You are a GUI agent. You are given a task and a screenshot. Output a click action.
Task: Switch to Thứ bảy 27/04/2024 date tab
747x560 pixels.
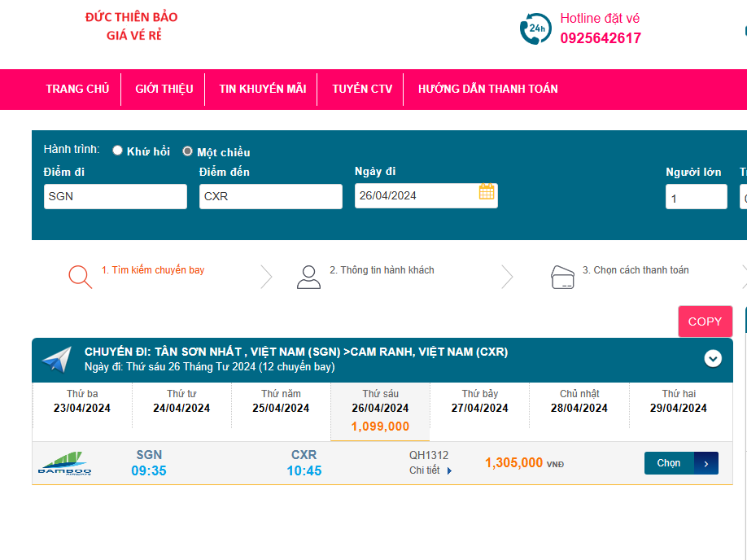coord(479,401)
